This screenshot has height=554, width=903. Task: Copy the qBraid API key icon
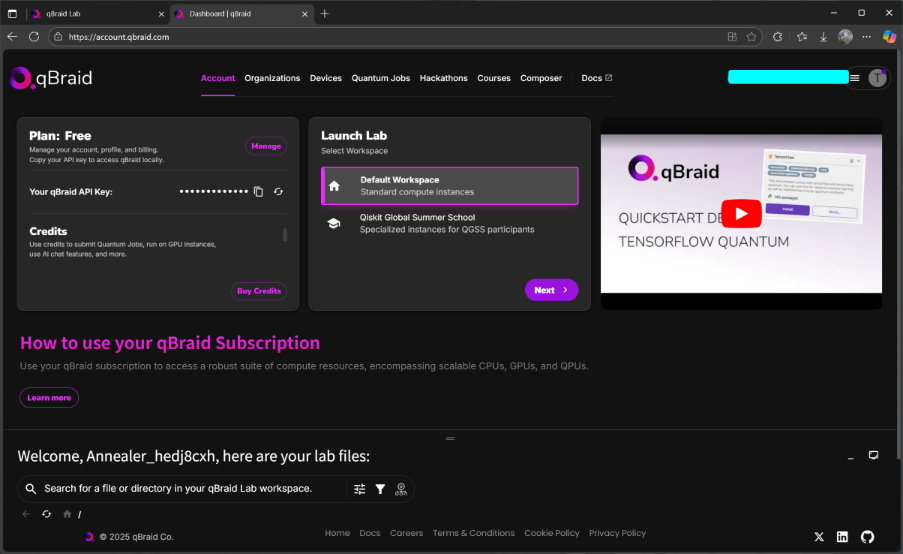pos(259,192)
